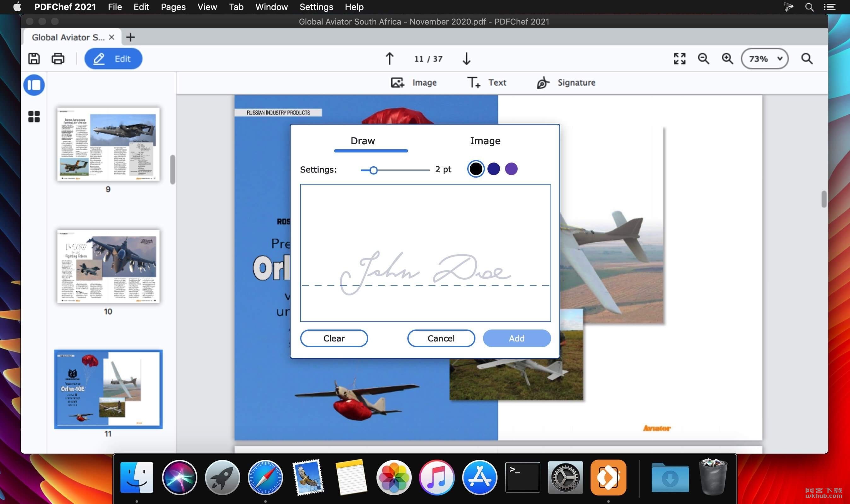
Task: Open the File menu
Action: 115,7
